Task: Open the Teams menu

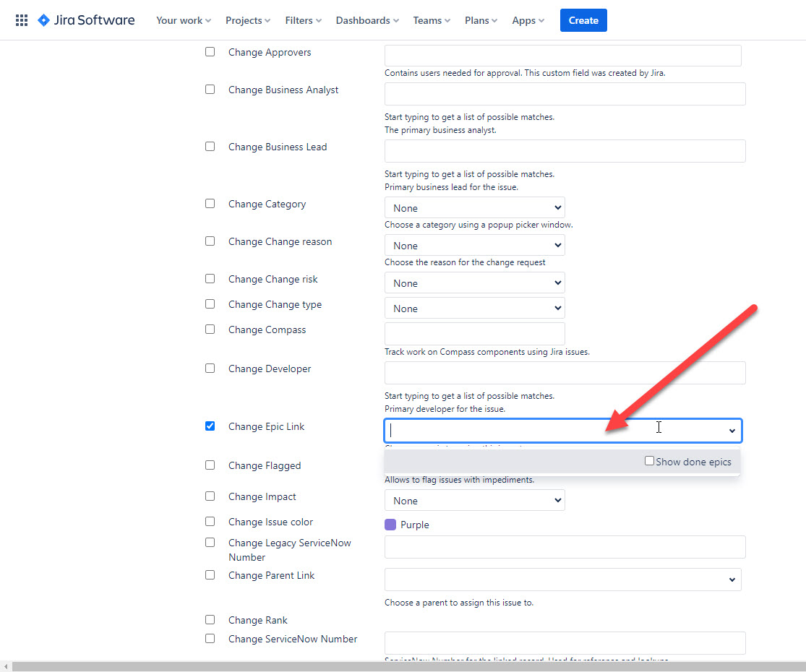Action: 432,20
